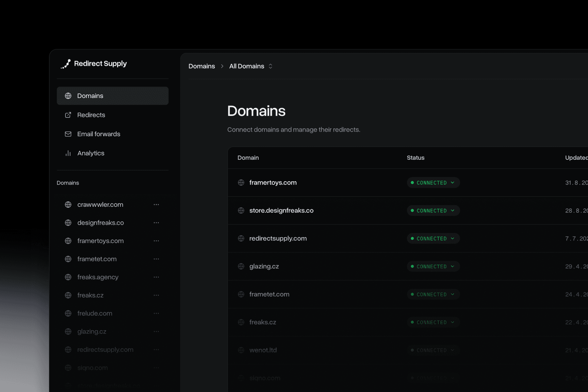This screenshot has width=588, height=392.
Task: Select designfreaks.co in the sidebar list
Action: pyautogui.click(x=101, y=223)
